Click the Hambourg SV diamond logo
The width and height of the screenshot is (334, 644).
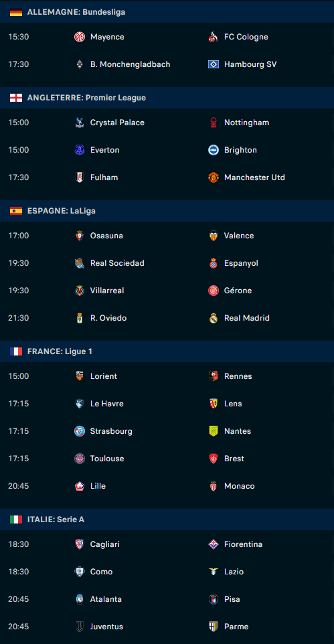tap(214, 64)
